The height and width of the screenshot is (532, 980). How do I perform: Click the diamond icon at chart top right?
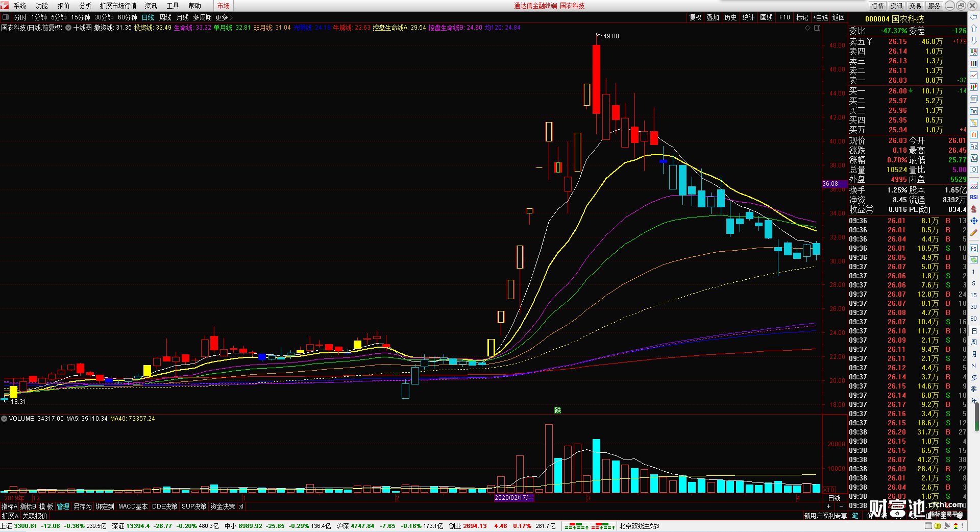[x=807, y=28]
